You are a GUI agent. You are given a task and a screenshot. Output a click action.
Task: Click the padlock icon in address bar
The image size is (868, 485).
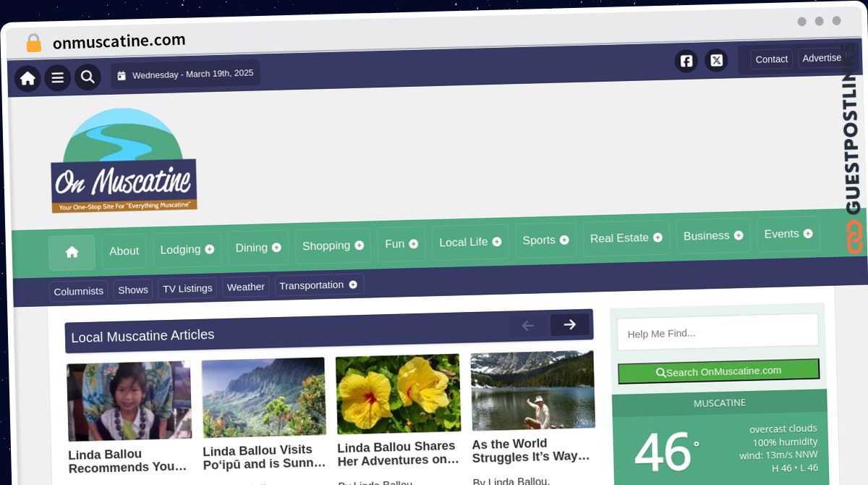tap(33, 43)
